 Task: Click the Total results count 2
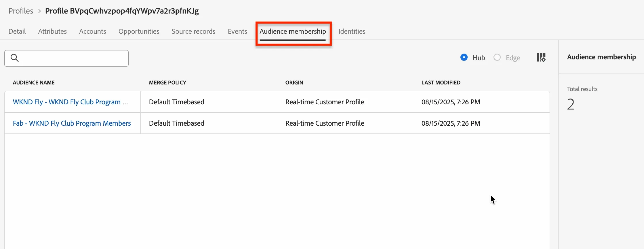tap(571, 104)
